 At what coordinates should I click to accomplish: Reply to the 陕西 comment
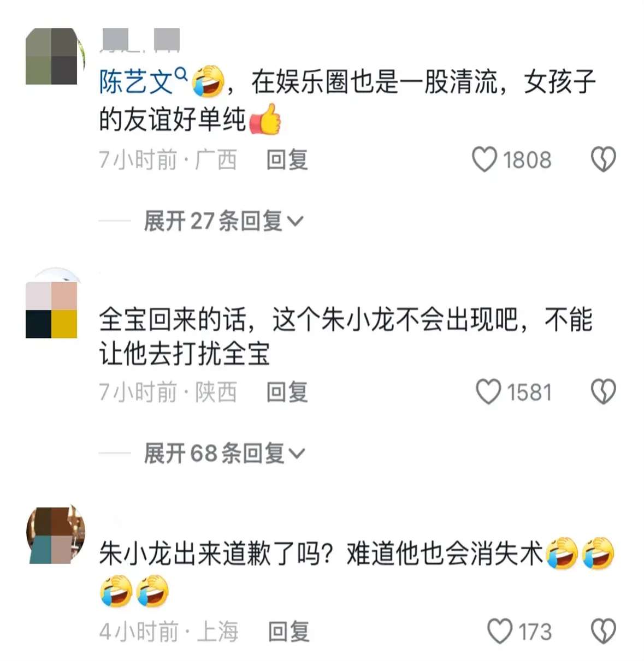(287, 392)
